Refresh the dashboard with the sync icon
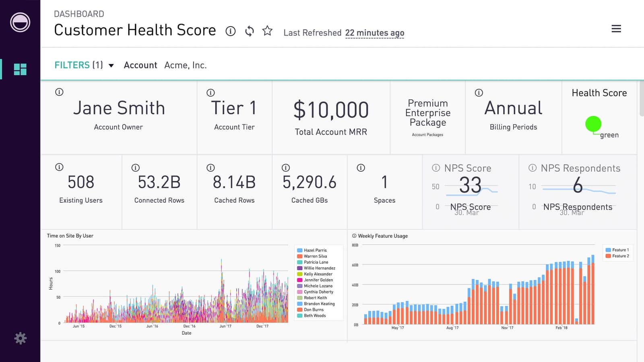Image resolution: width=644 pixels, height=362 pixels. pyautogui.click(x=250, y=31)
